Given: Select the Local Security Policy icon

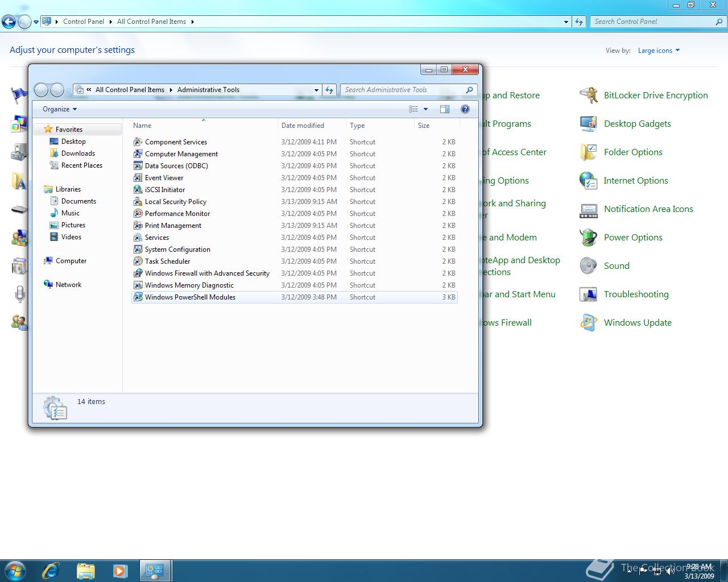Looking at the screenshot, I should coord(138,202).
